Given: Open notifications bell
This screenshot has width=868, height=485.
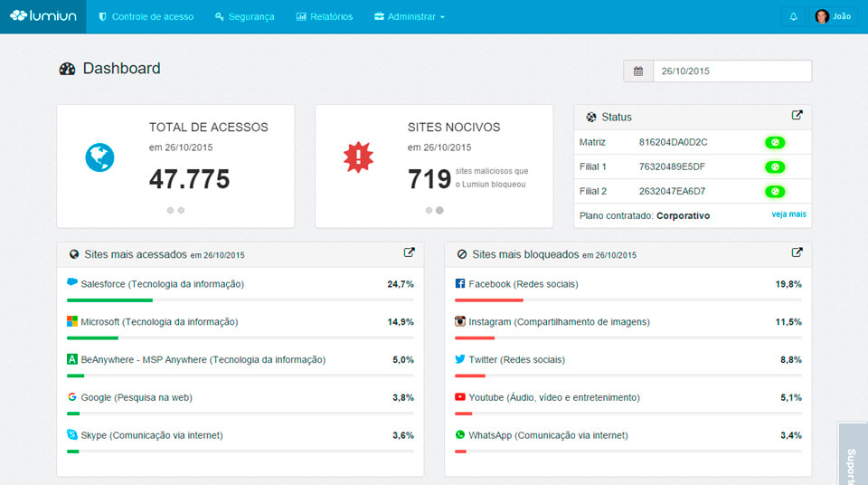Looking at the screenshot, I should pyautogui.click(x=793, y=16).
